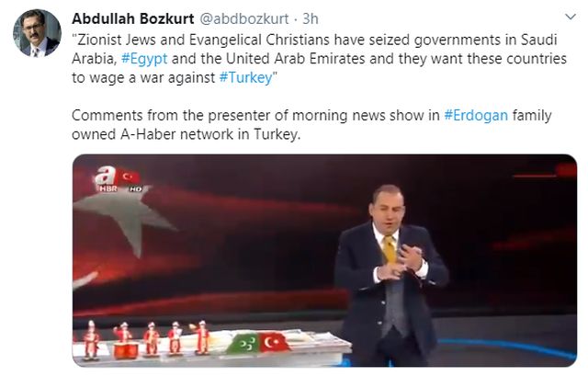The image size is (588, 376).
Task: Follow the #Egypt hashtag
Action: tap(144, 59)
